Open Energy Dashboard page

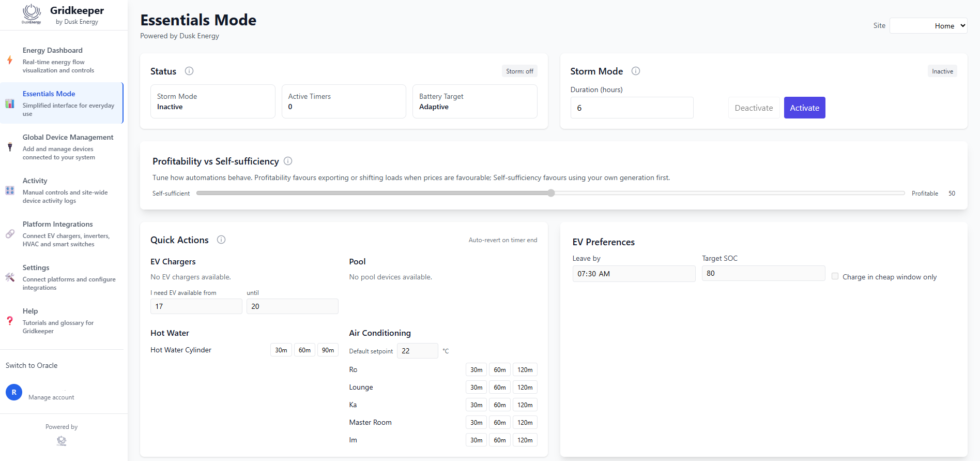[x=62, y=60]
